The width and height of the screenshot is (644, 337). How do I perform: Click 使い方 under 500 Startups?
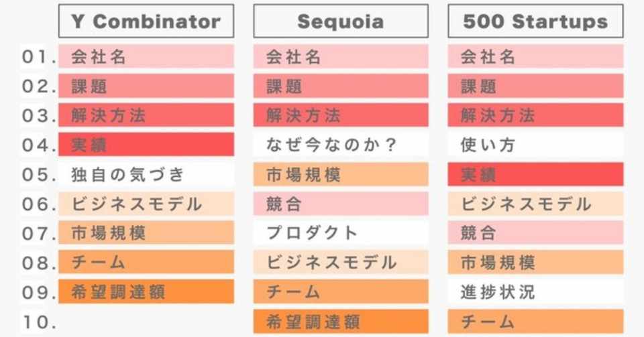535,145
